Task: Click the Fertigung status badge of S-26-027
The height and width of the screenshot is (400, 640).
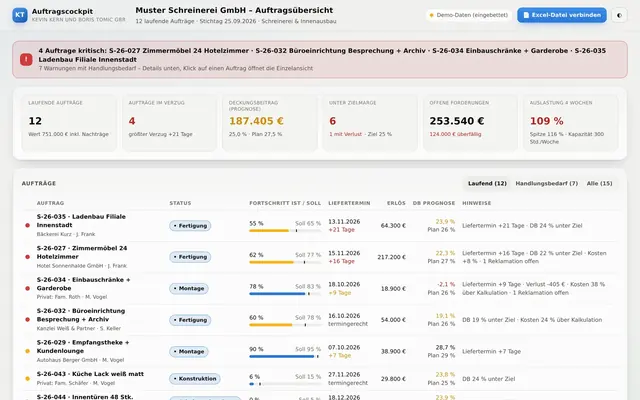Action: 190,257
